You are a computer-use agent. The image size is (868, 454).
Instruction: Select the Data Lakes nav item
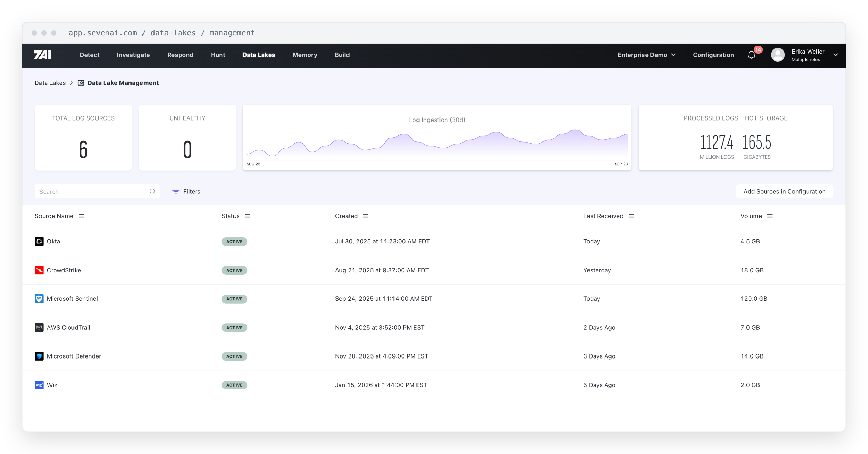(x=259, y=55)
